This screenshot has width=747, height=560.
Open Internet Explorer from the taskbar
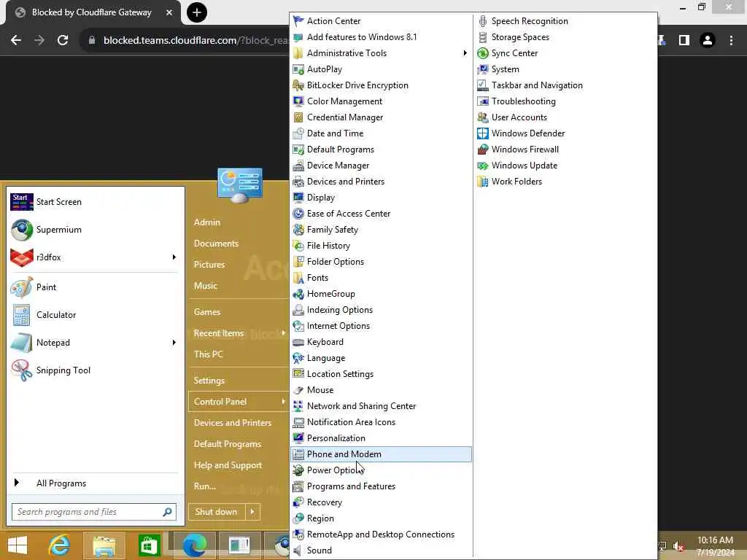(x=59, y=545)
